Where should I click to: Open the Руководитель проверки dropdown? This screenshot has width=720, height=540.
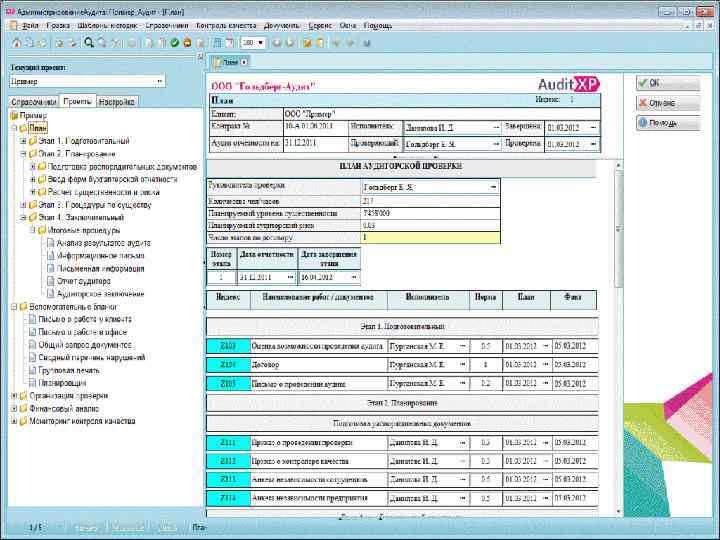pos(494,187)
